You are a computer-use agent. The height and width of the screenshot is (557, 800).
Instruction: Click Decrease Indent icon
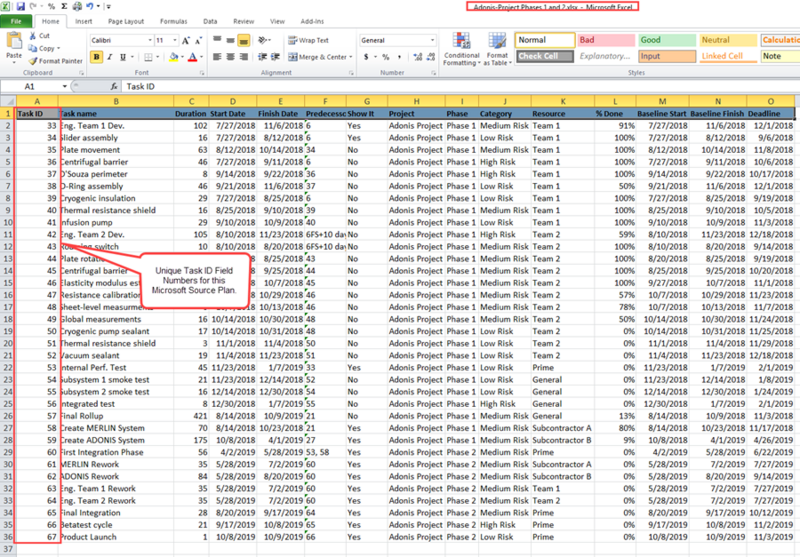pyautogui.click(x=262, y=57)
